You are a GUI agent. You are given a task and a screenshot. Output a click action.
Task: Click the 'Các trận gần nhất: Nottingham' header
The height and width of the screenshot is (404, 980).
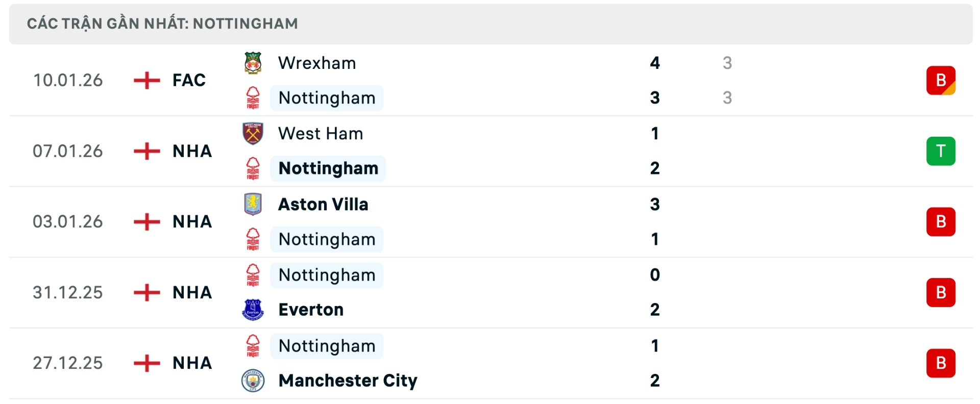tap(162, 23)
